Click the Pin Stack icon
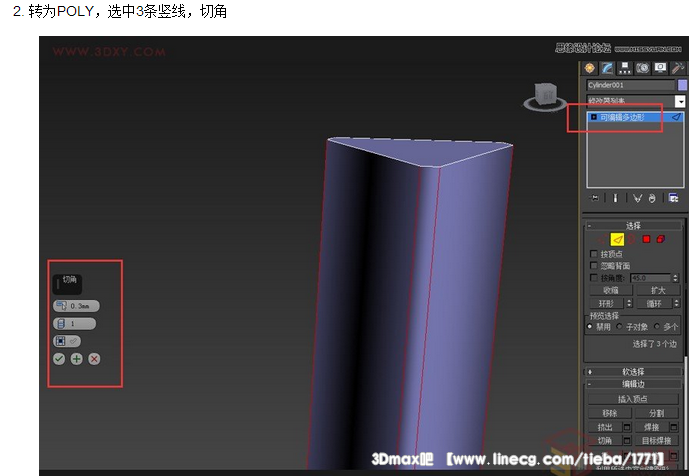Viewport: 693px width, 476px height. 594,198
